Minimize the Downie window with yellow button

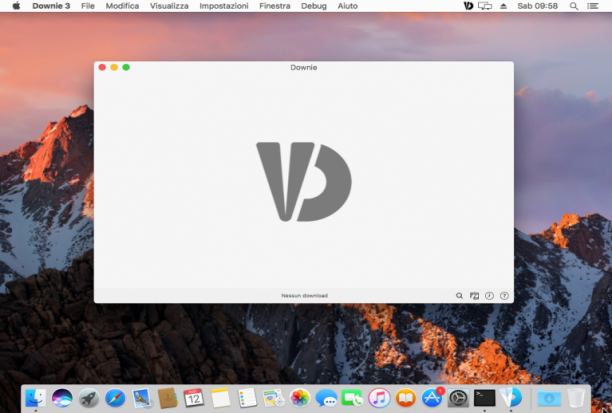coord(114,67)
